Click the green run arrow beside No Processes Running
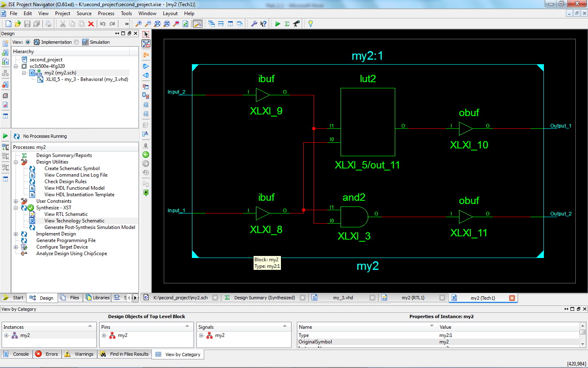588x368 pixels. point(5,136)
